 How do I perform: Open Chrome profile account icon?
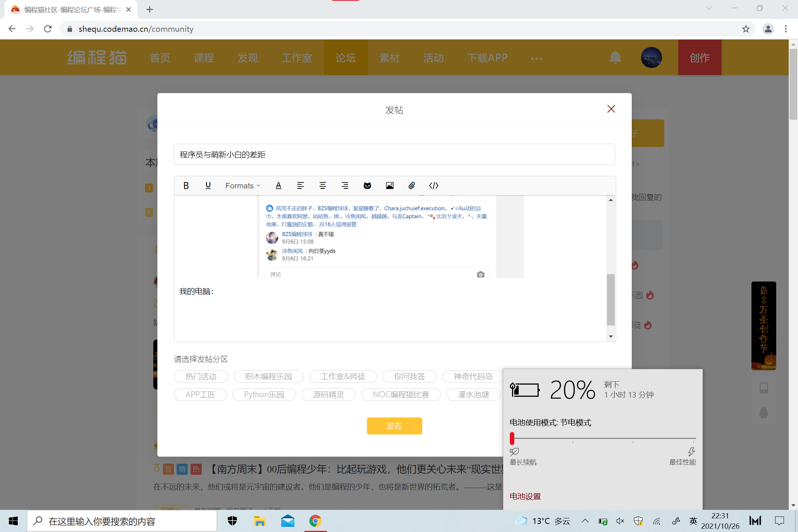point(768,29)
